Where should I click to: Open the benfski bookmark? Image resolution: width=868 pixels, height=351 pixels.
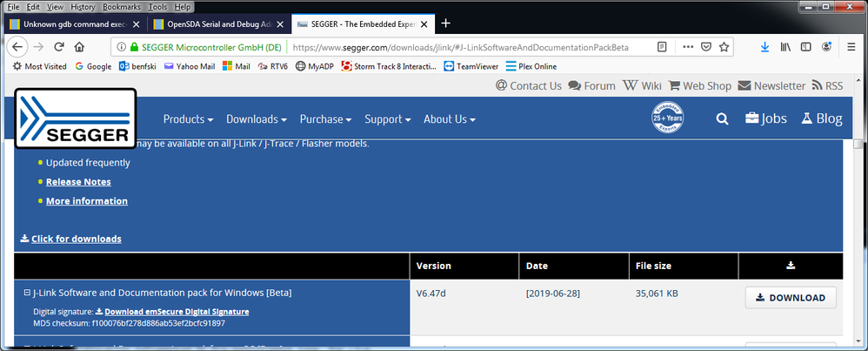pyautogui.click(x=137, y=66)
